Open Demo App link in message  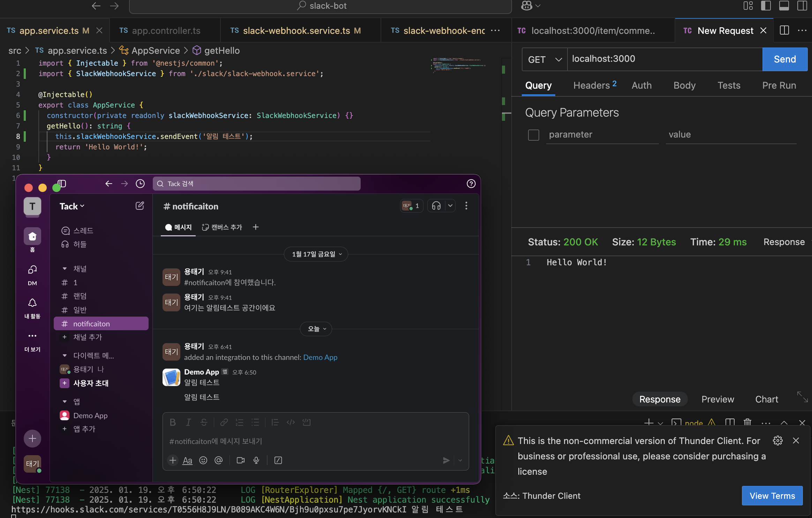coord(320,357)
